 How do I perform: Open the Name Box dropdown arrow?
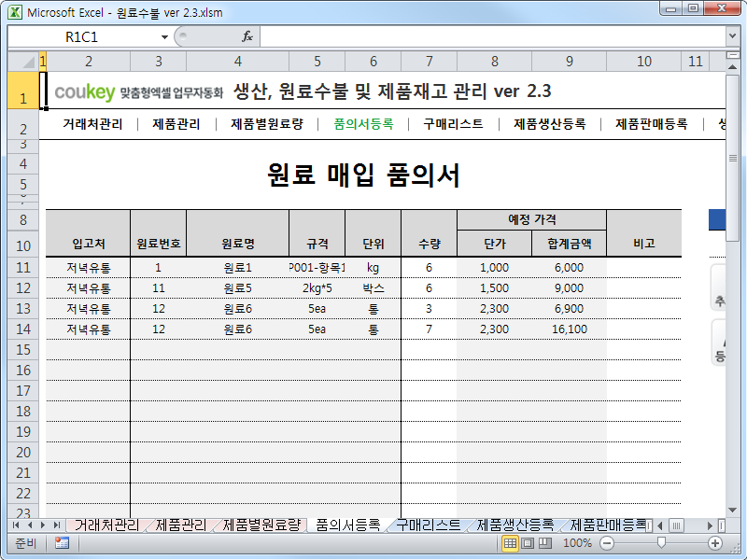pyautogui.click(x=164, y=36)
